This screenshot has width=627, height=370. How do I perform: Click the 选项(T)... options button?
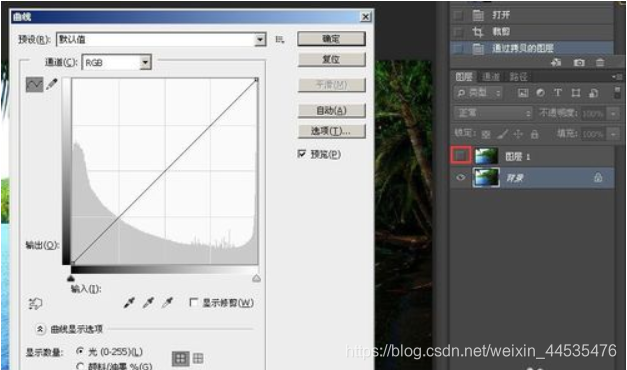point(331,131)
